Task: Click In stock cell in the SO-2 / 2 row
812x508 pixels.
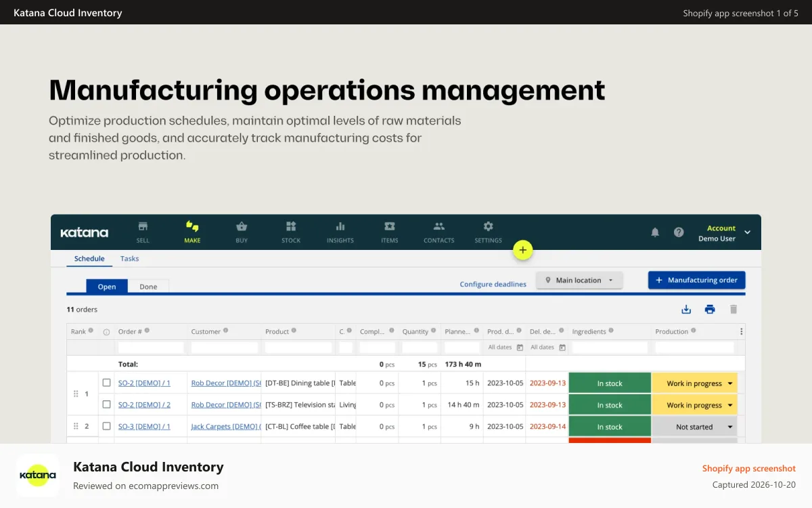Action: (x=610, y=405)
